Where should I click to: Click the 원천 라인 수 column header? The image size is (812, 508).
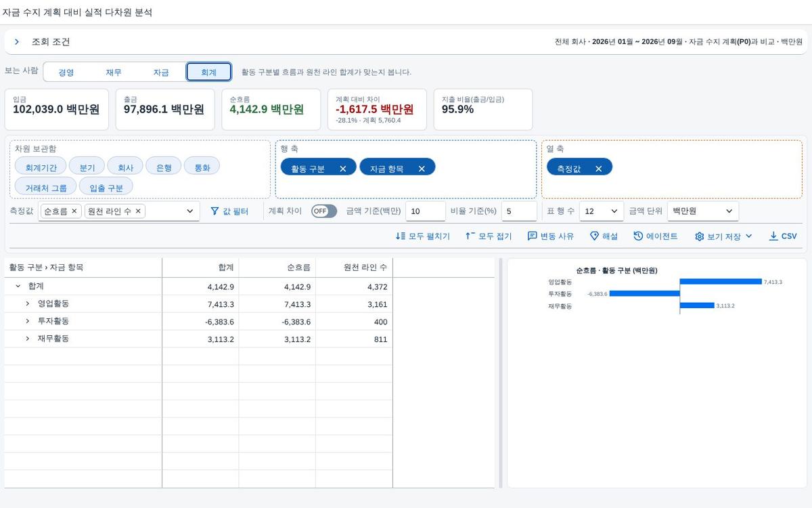(354, 268)
